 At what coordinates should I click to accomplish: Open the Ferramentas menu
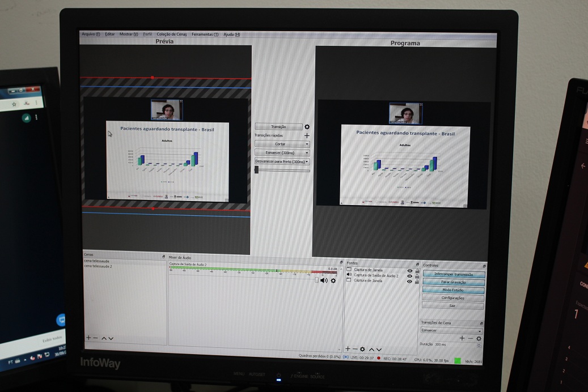coord(205,35)
